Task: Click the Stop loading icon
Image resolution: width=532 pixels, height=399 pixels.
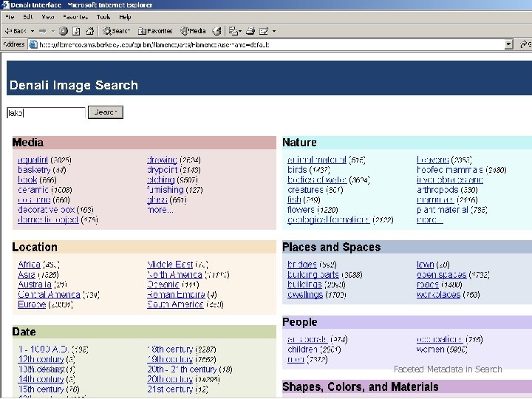Action: [x=63, y=31]
